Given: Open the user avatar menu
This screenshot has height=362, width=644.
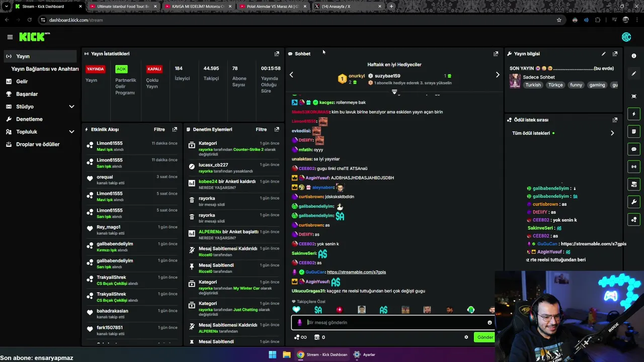Looking at the screenshot, I should (x=626, y=37).
